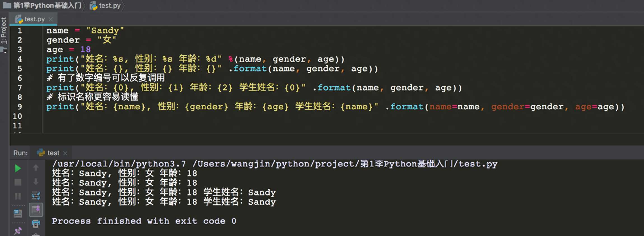This screenshot has height=236, width=644.
Task: Select the test.py editor tab
Action: [x=34, y=19]
